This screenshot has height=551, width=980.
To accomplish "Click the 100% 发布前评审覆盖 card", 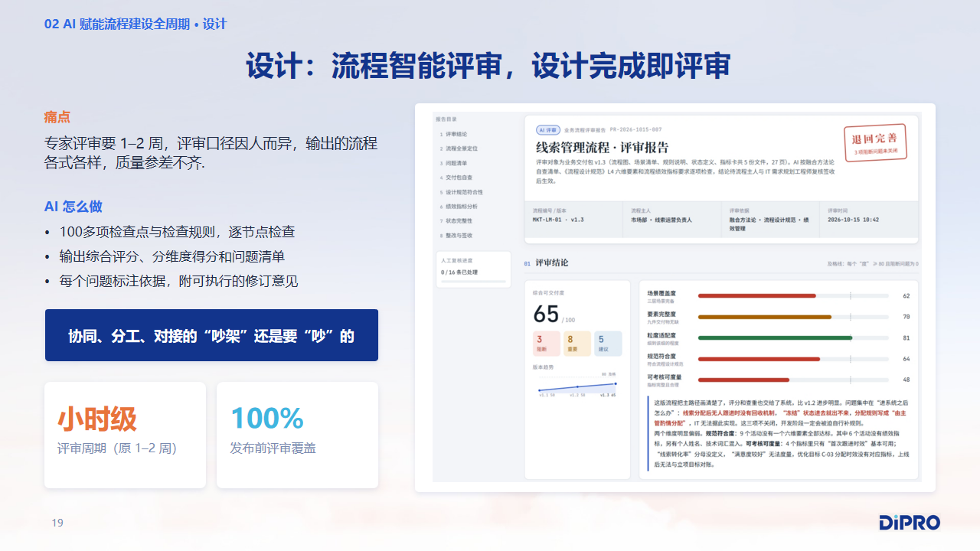I will pyautogui.click(x=297, y=435).
